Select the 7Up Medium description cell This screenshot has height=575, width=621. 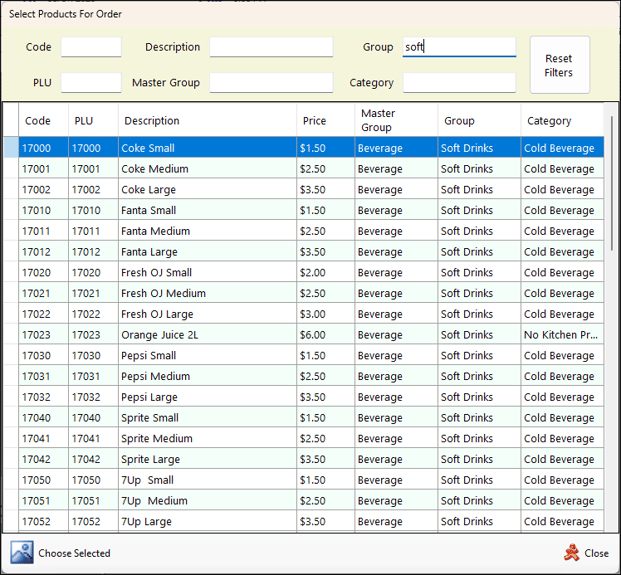point(207,500)
